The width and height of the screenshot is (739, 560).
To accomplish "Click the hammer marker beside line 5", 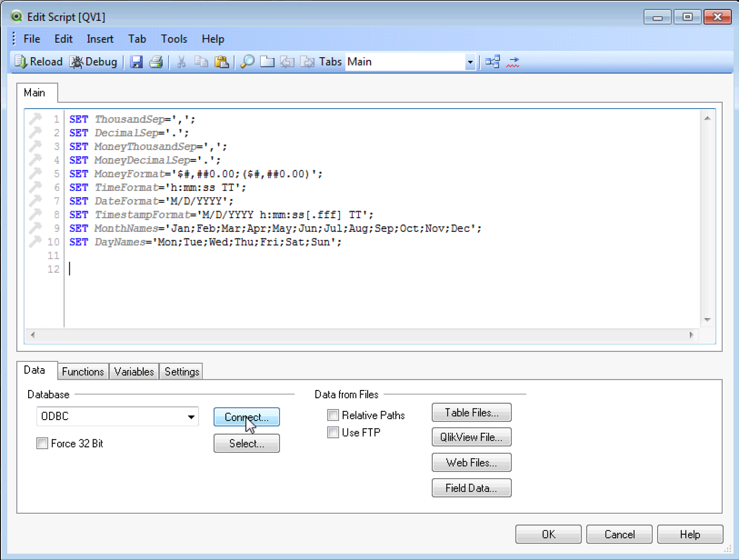I will tap(35, 174).
